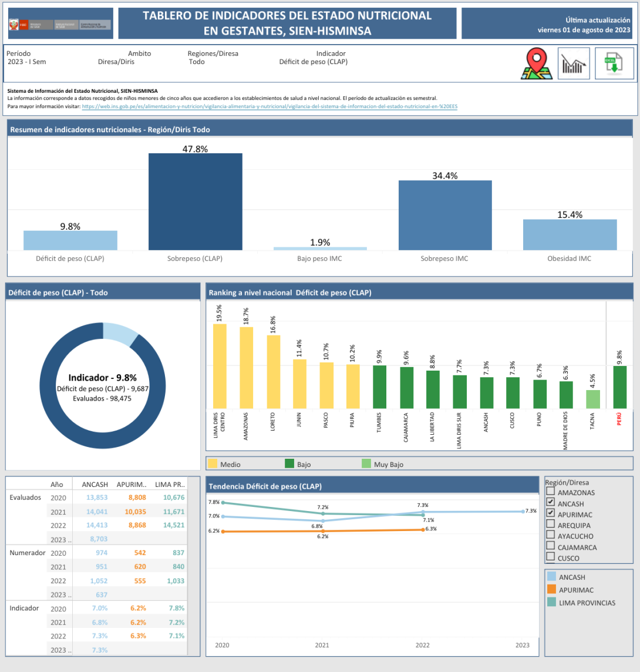Click the ANCASH column header in table

(x=95, y=485)
